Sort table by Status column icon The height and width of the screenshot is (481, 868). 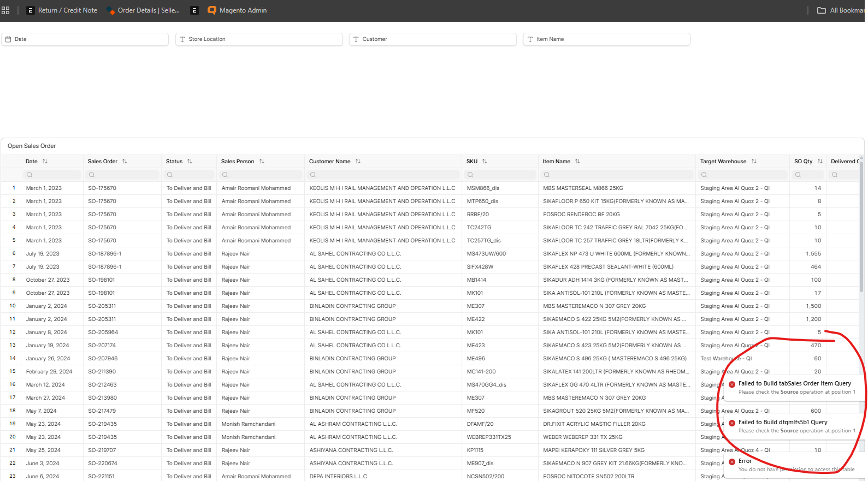(190, 162)
